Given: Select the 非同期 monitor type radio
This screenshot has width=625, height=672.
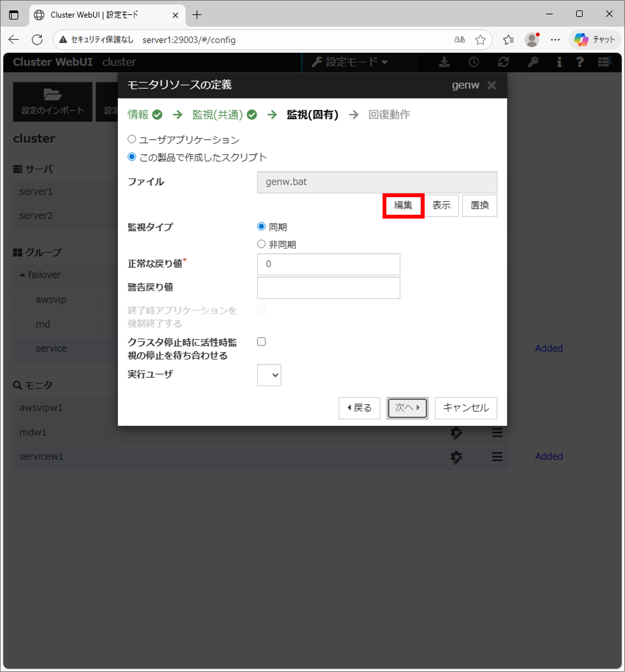Looking at the screenshot, I should [x=261, y=244].
